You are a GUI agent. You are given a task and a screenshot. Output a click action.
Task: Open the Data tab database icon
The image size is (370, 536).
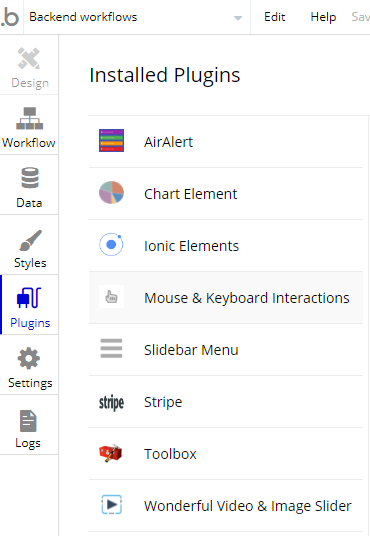(x=30, y=178)
